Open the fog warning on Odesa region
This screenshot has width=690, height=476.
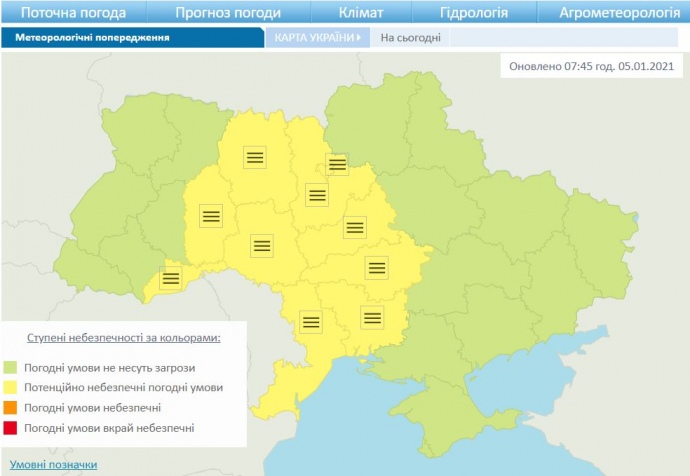tap(311, 322)
